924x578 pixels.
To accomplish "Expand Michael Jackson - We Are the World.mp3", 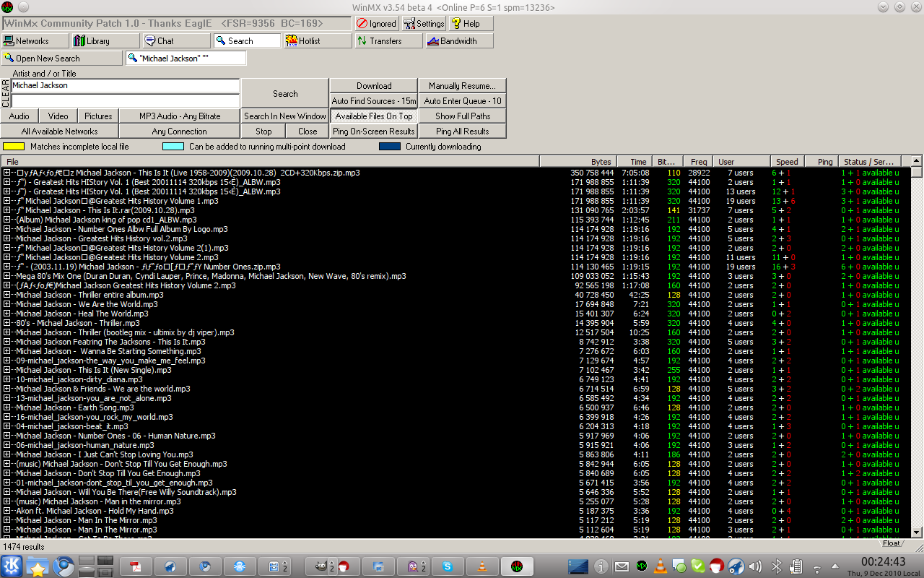I will click(x=6, y=304).
